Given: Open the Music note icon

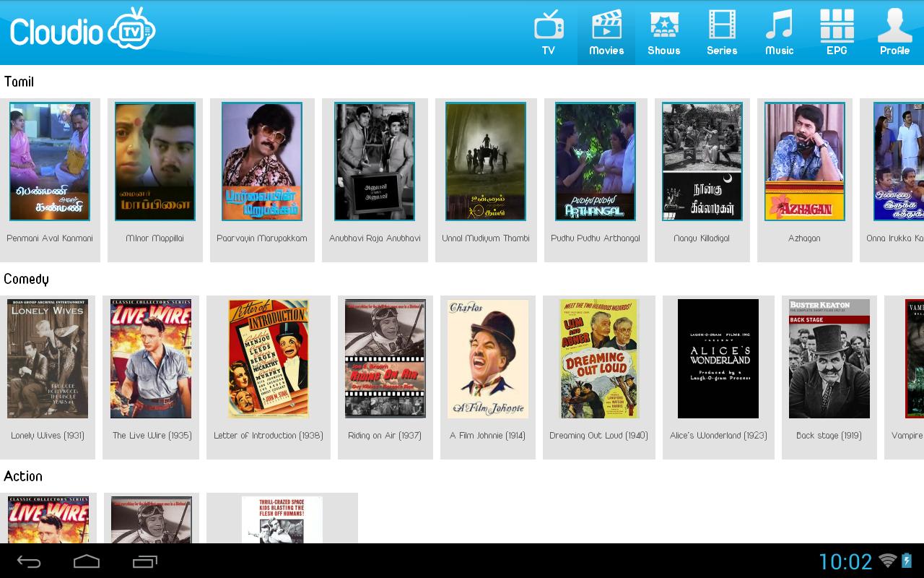Looking at the screenshot, I should pos(779,26).
